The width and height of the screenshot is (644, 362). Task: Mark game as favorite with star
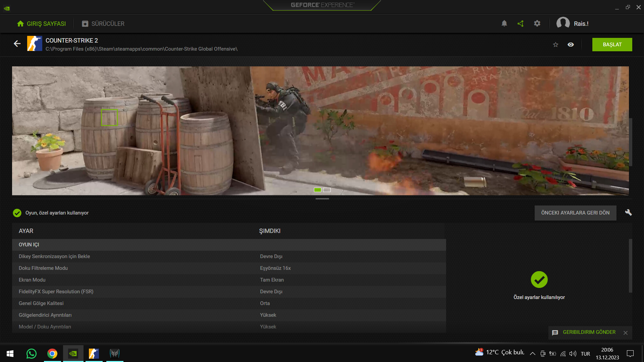555,45
